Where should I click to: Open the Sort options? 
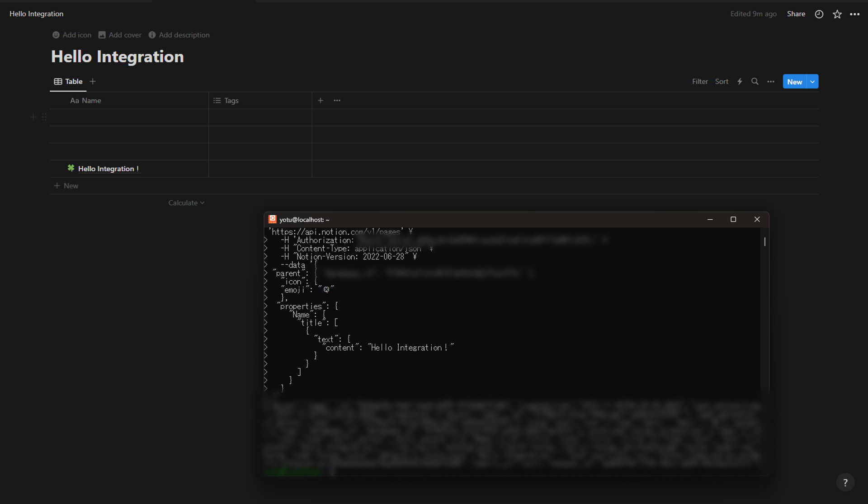point(722,81)
